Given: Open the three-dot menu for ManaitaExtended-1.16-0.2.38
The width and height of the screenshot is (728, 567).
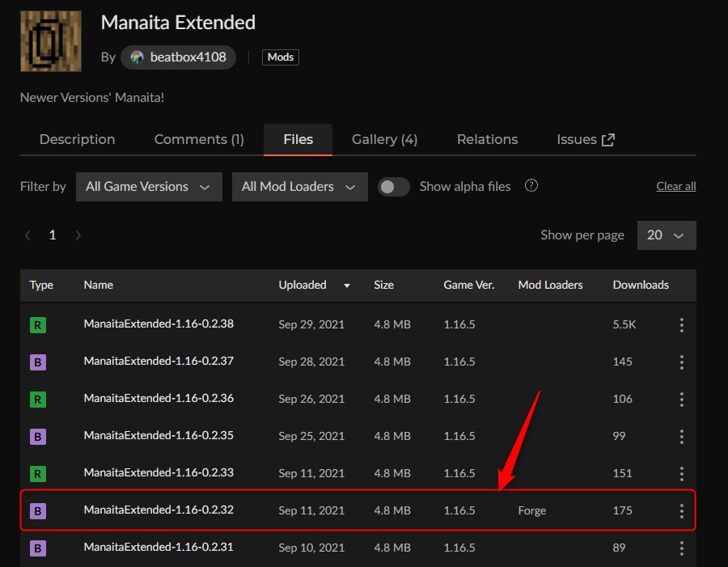Looking at the screenshot, I should (681, 324).
